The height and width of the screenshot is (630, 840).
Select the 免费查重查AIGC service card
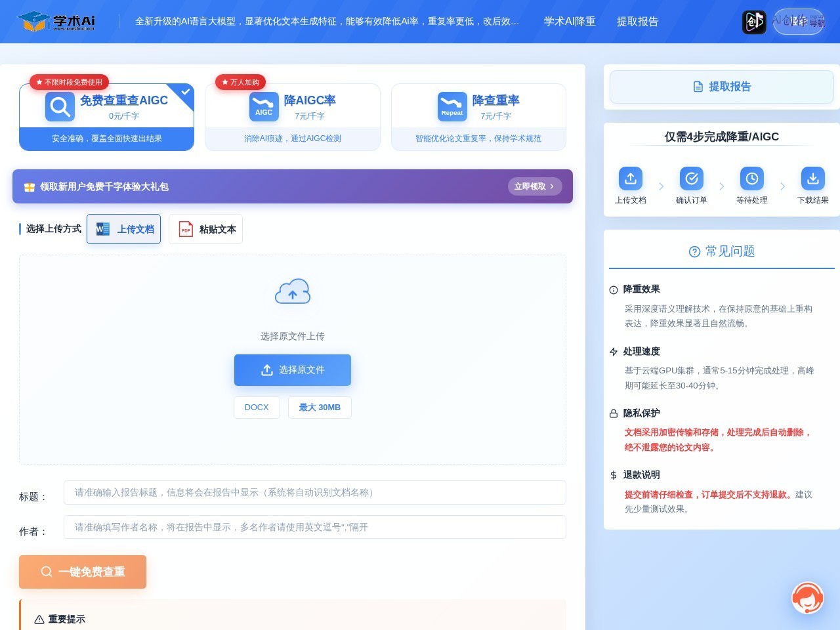(x=107, y=117)
